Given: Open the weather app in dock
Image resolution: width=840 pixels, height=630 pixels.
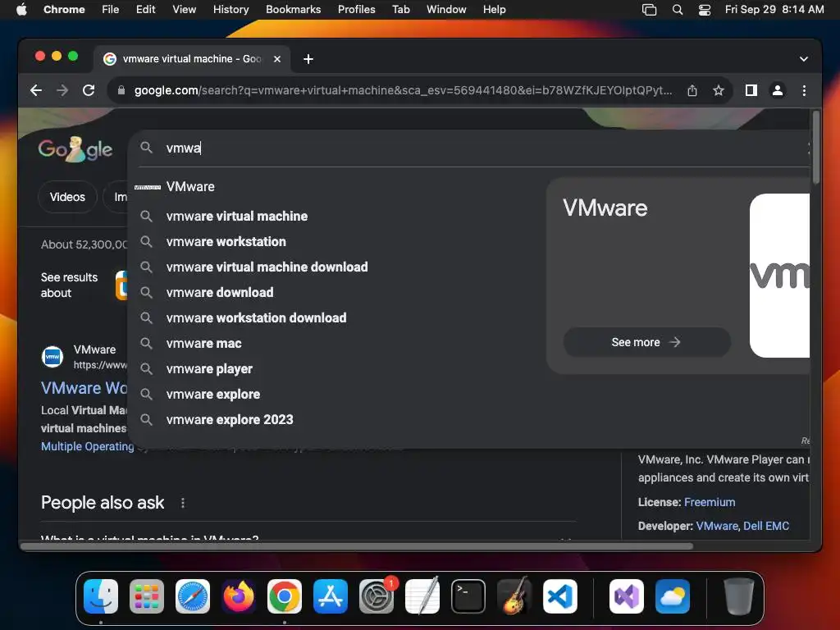Looking at the screenshot, I should click(673, 596).
